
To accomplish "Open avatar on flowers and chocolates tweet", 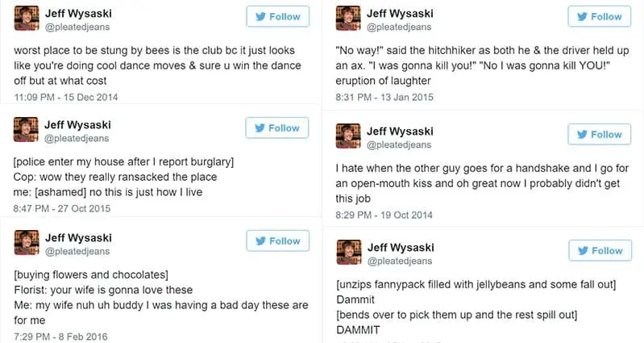I will click(26, 244).
